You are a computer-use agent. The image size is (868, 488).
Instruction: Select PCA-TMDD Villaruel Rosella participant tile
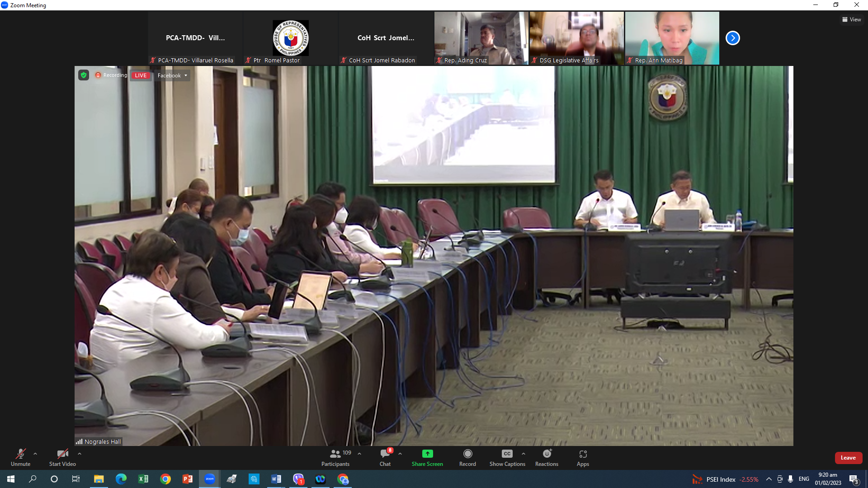(x=195, y=38)
